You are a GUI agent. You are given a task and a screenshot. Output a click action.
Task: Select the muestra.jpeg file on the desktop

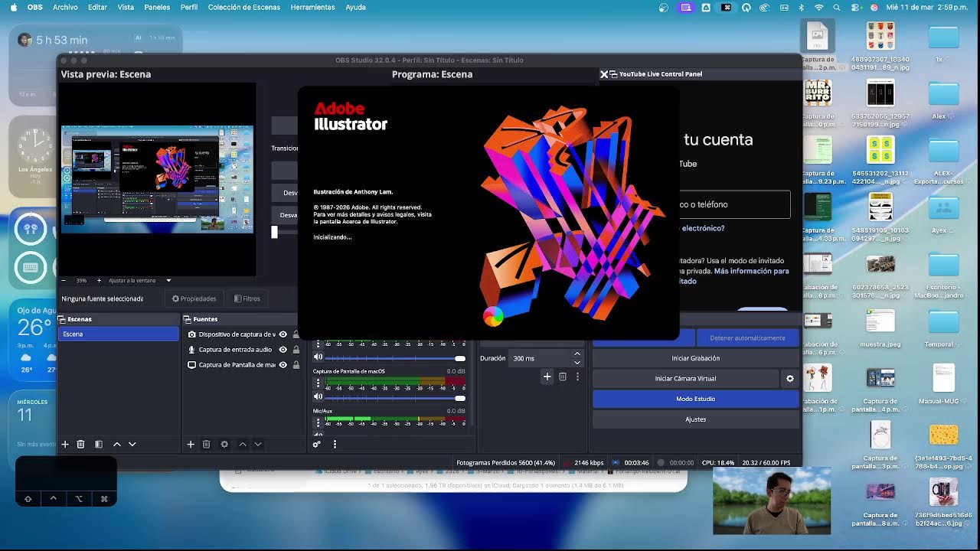pos(880,328)
